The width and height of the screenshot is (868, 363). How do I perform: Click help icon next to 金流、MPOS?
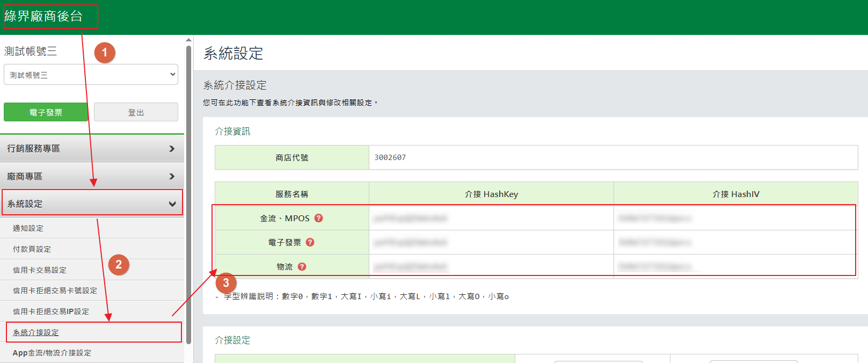[x=318, y=218]
